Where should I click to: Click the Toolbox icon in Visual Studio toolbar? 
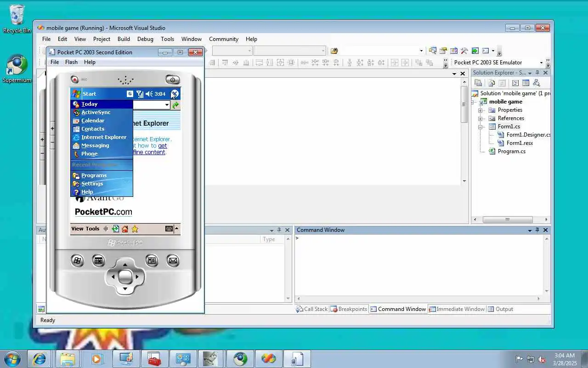(464, 51)
